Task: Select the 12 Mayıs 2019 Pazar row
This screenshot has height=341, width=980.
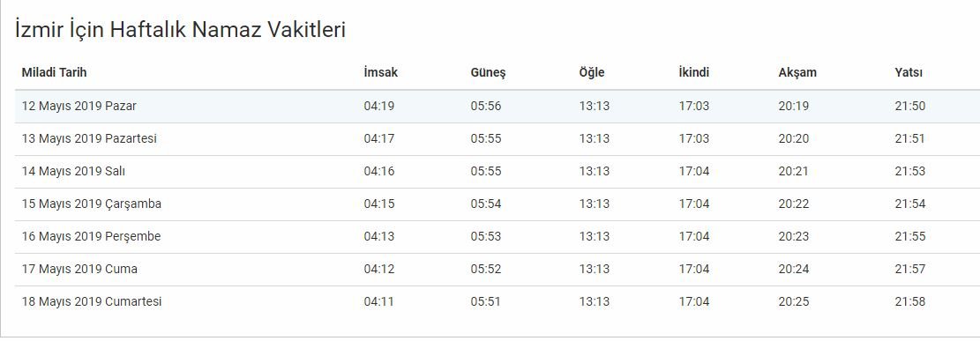Action: [x=497, y=106]
